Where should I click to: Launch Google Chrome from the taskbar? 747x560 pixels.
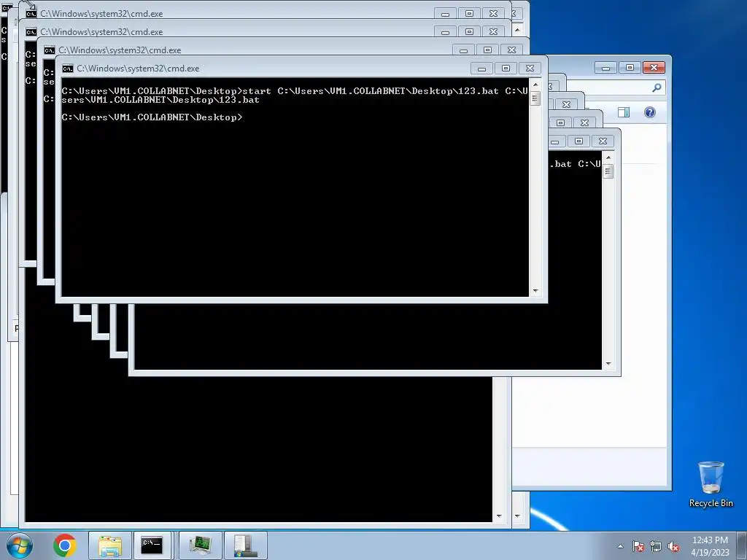click(x=65, y=545)
